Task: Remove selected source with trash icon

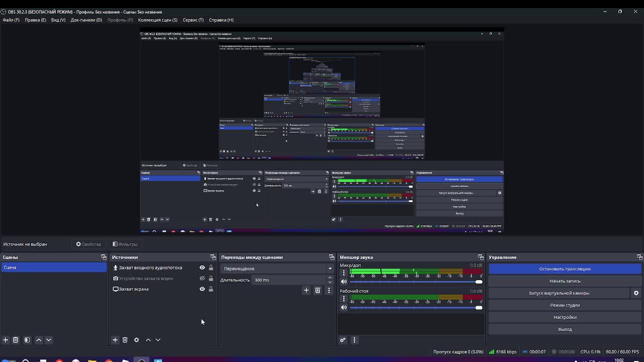Action: tap(125, 340)
